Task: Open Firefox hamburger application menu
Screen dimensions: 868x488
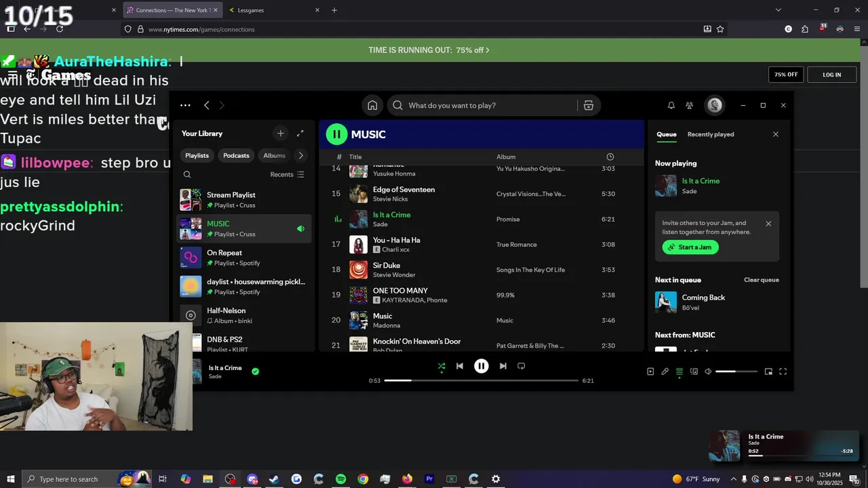Action: pos(856,29)
